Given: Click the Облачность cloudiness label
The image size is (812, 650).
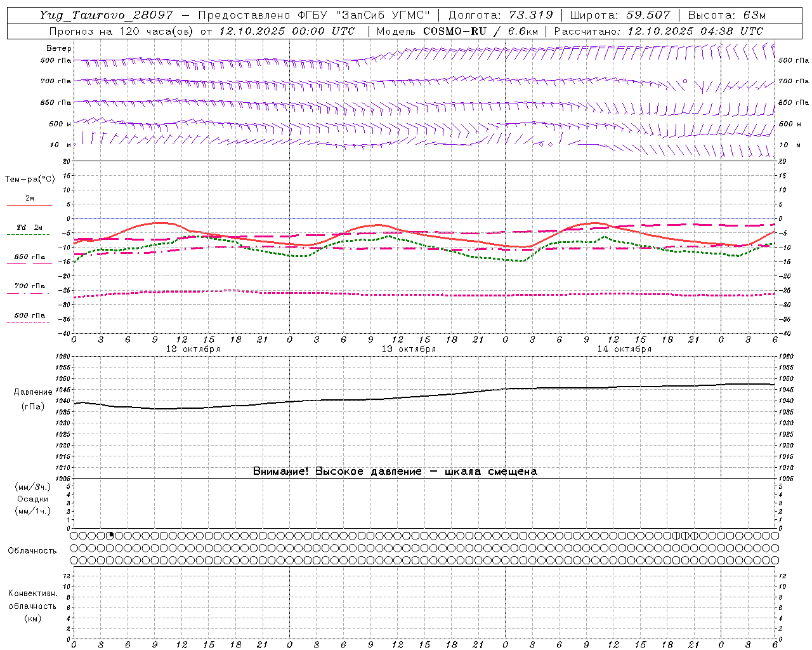Looking at the screenshot, I should (32, 551).
